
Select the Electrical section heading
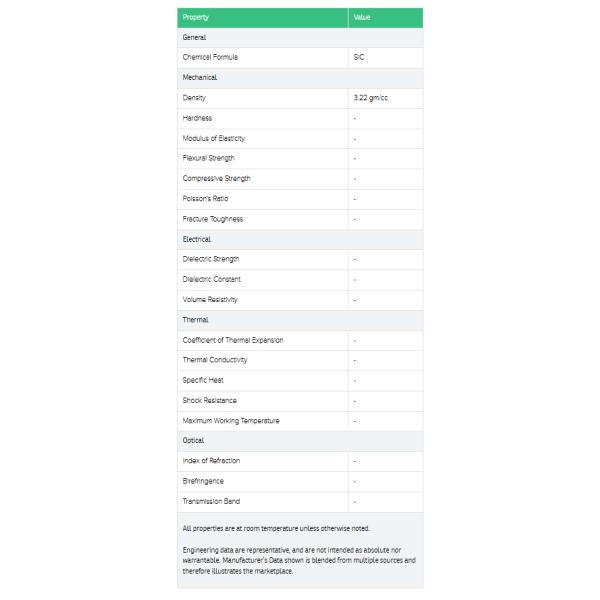[x=197, y=239]
